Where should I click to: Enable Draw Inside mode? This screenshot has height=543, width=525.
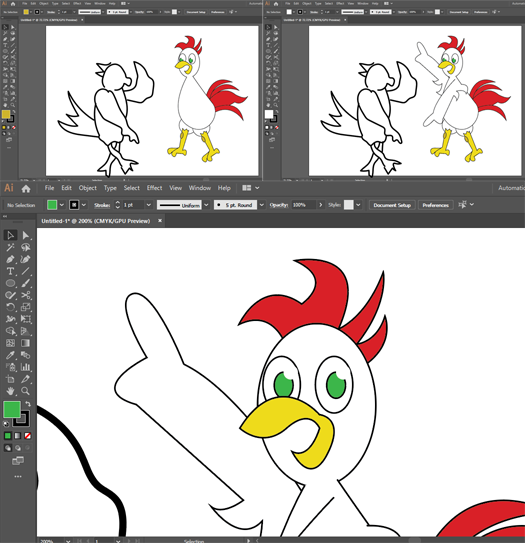[28, 448]
